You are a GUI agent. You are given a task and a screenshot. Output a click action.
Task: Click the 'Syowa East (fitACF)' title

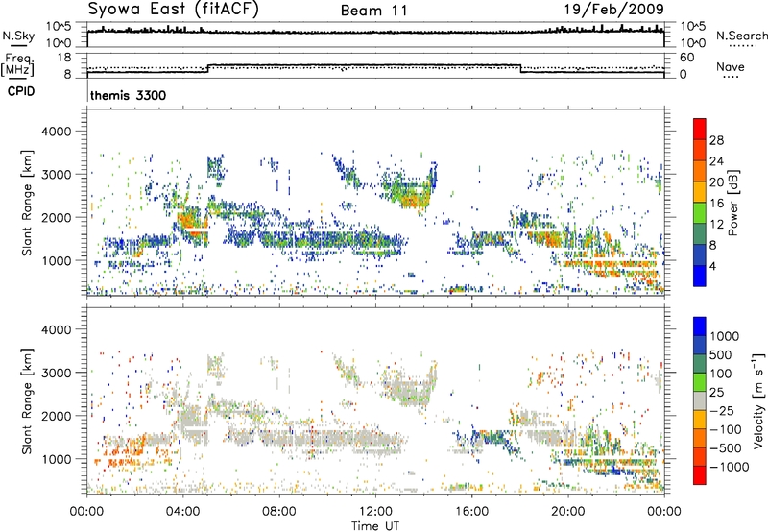[174, 9]
